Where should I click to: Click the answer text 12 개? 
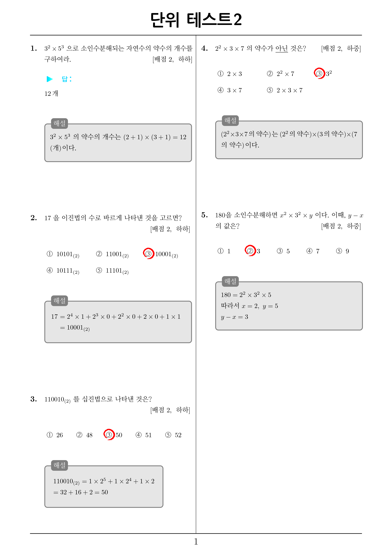point(51,94)
